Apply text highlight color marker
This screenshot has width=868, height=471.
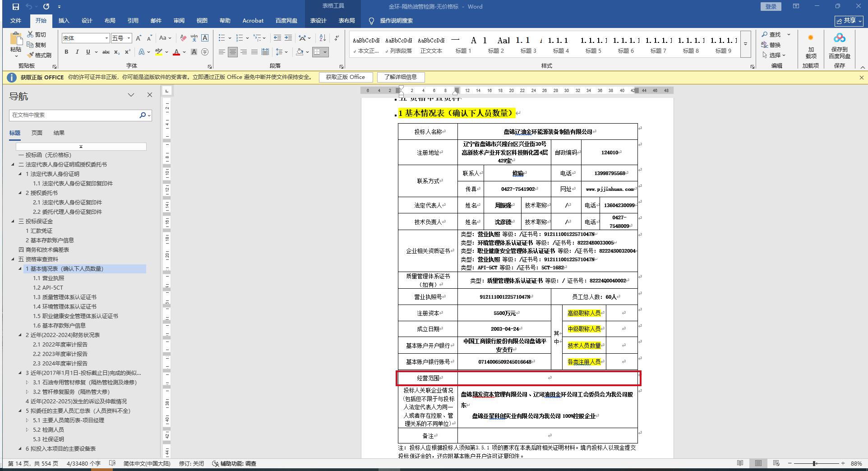158,52
